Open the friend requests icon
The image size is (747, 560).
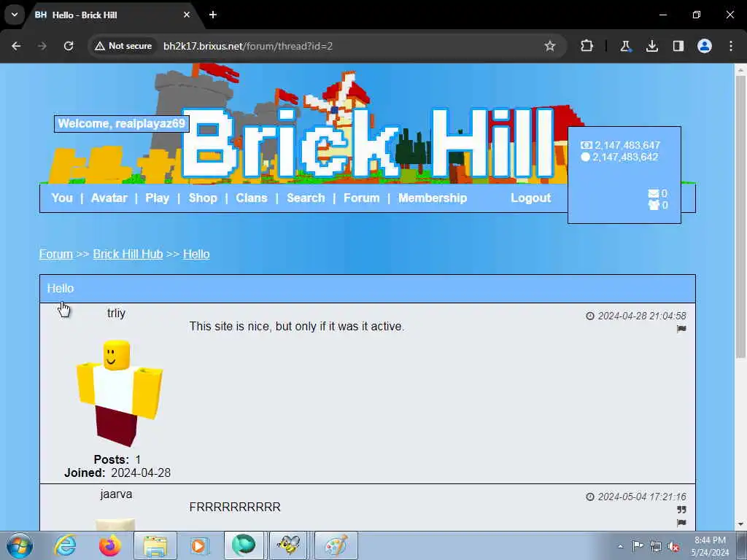click(653, 205)
